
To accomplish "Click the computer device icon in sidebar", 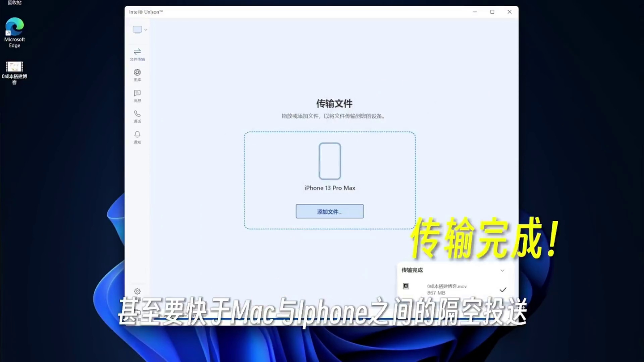I will pos(137,29).
